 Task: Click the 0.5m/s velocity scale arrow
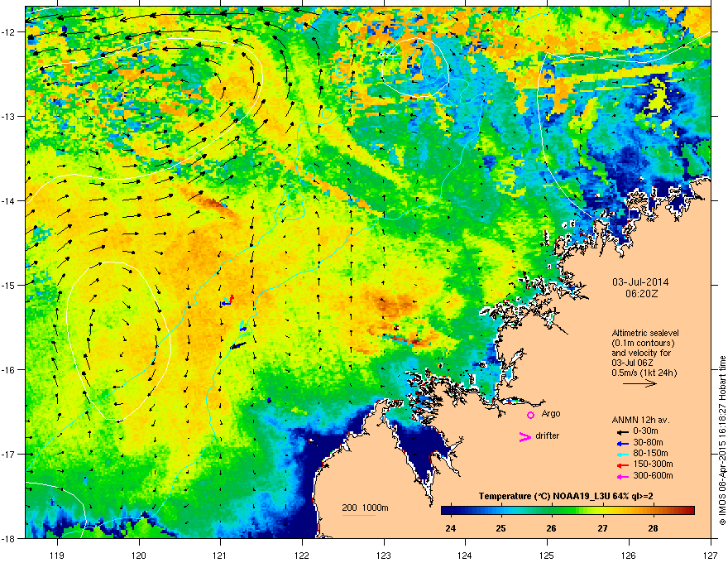[639, 383]
